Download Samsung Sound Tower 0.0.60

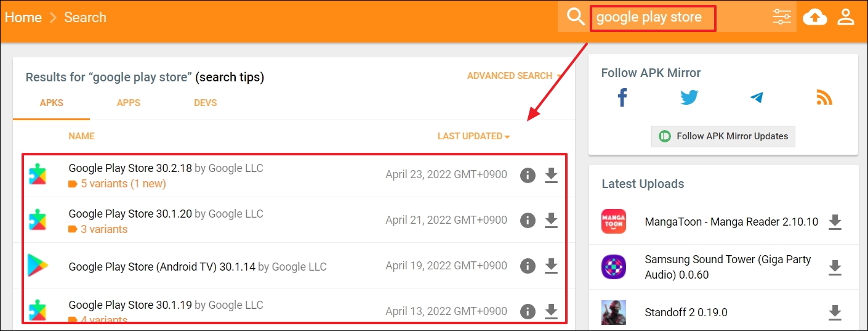click(x=835, y=267)
